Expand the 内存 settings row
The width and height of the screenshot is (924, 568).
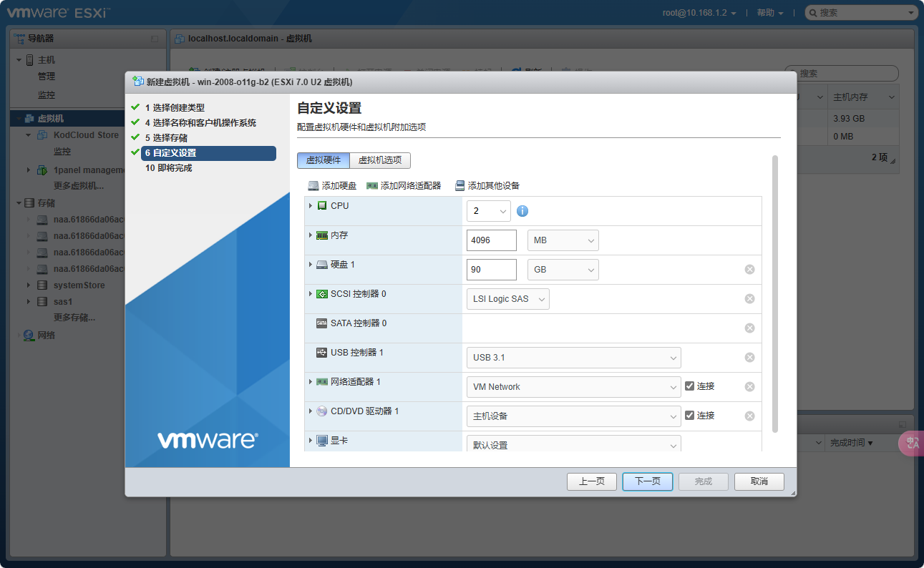tap(311, 235)
